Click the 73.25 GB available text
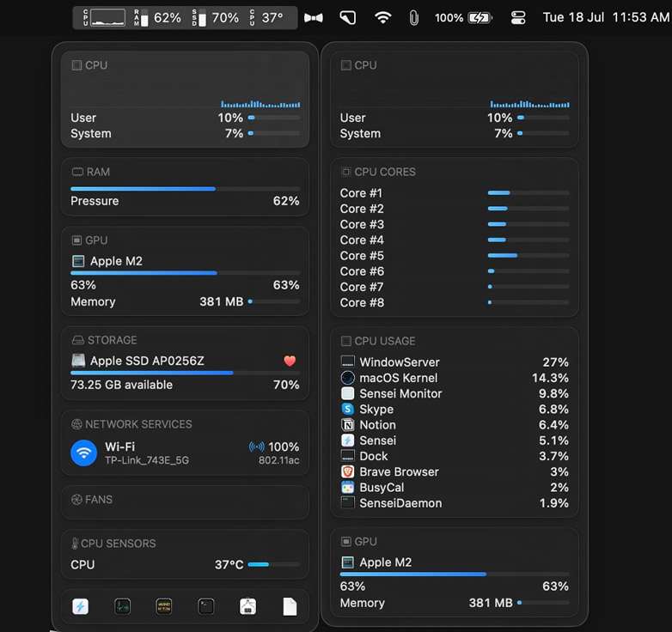This screenshot has width=672, height=632. pos(122,385)
